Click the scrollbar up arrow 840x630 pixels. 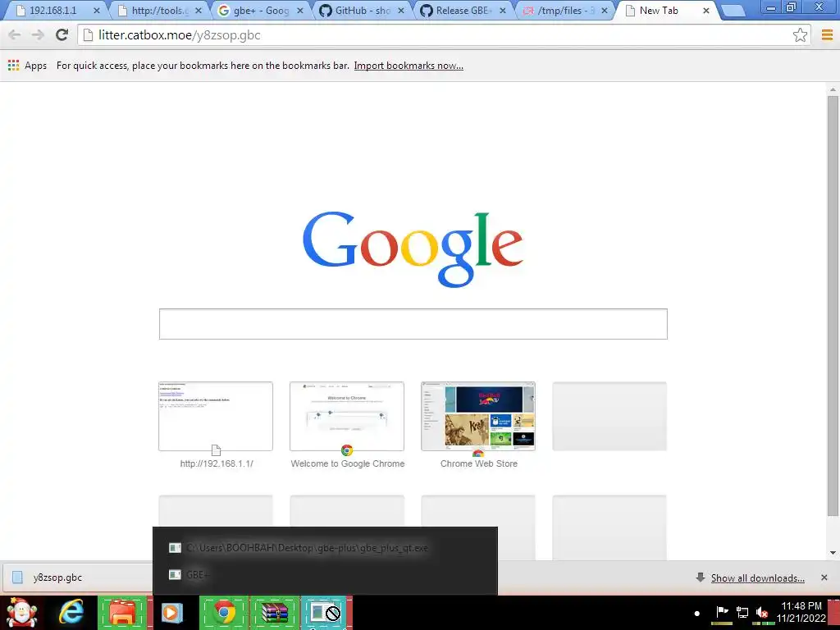tap(833, 89)
